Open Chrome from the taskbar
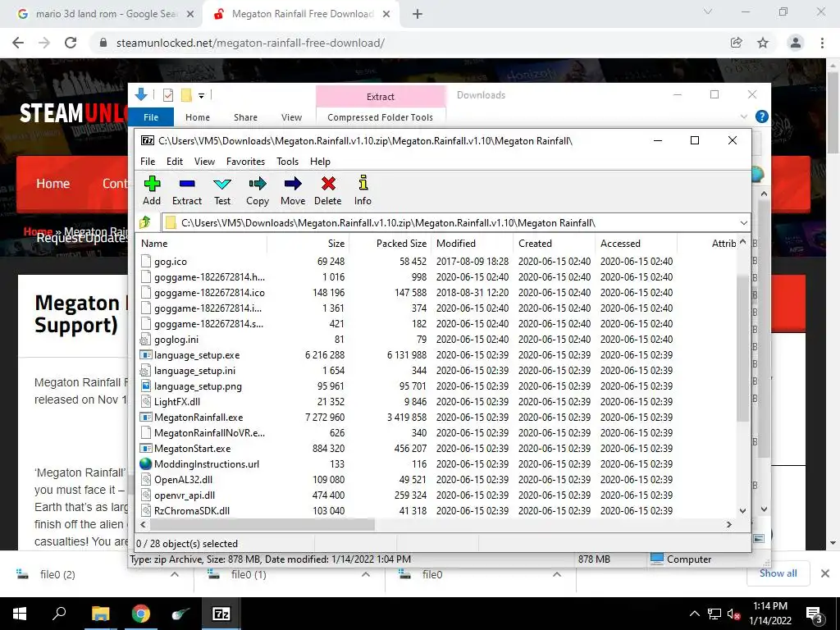 (141, 614)
